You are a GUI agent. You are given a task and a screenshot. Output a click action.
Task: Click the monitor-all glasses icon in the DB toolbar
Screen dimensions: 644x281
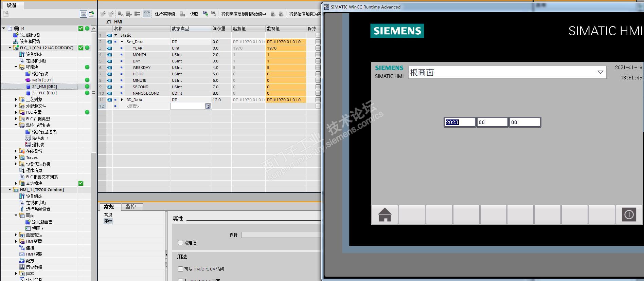click(147, 14)
